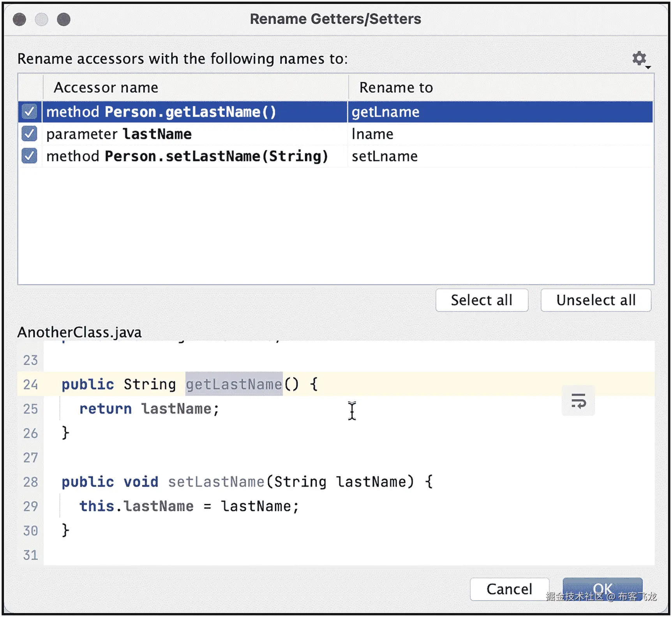Uncheck the Person.setLastName(String) checkbox
The image size is (672, 617).
[29, 156]
